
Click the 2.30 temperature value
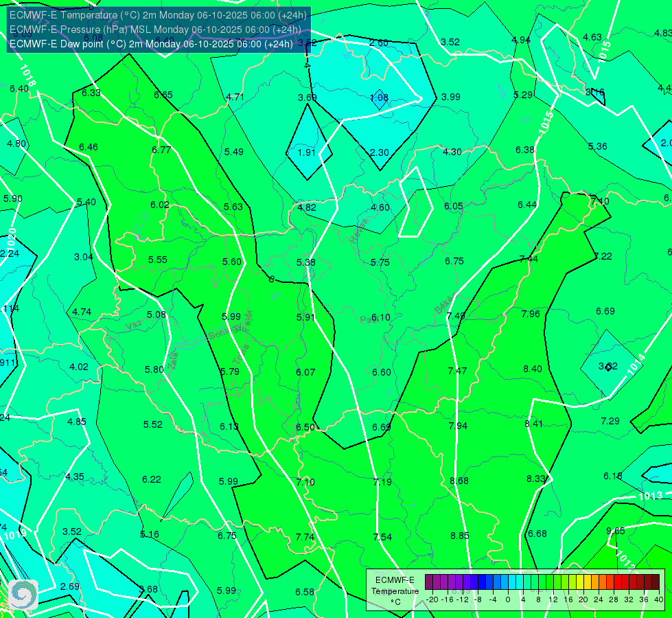click(x=380, y=152)
